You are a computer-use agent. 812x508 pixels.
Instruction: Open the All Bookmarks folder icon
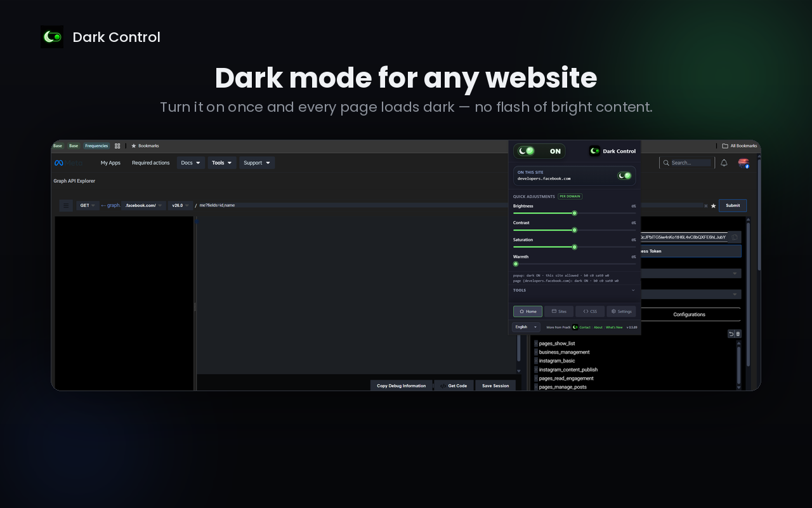725,146
